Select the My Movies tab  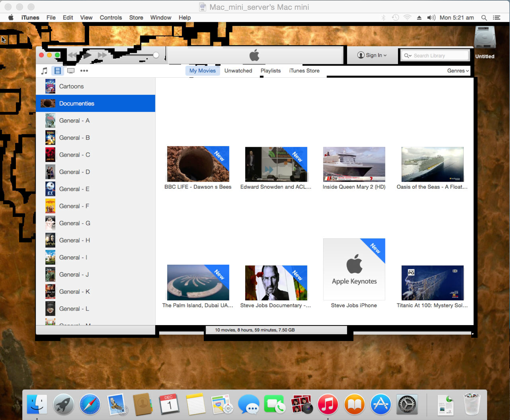pyautogui.click(x=202, y=71)
